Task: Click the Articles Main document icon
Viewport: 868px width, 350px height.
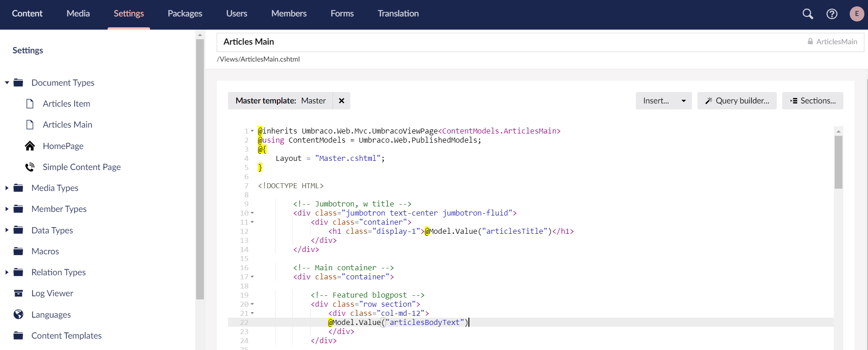Action: pyautogui.click(x=30, y=124)
